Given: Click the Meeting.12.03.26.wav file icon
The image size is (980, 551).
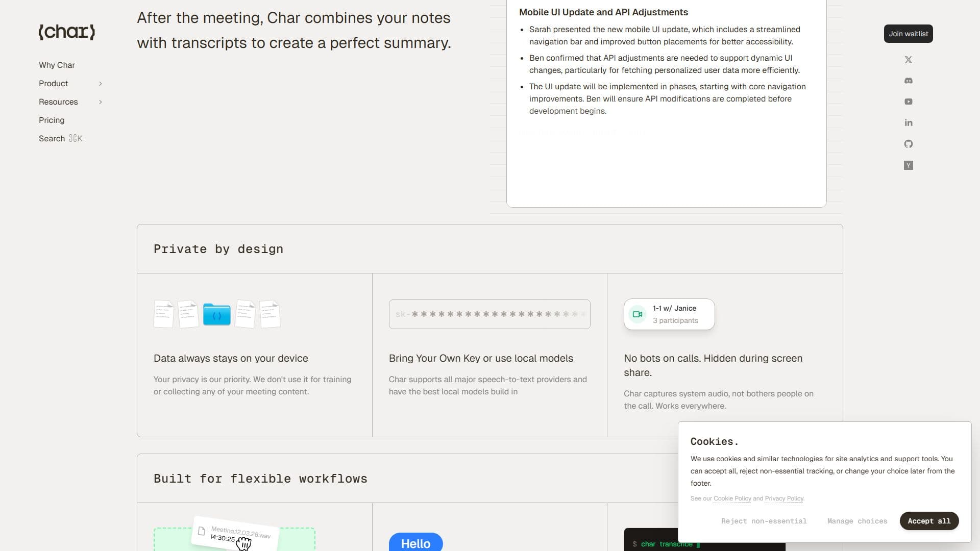Looking at the screenshot, I should click(202, 531).
